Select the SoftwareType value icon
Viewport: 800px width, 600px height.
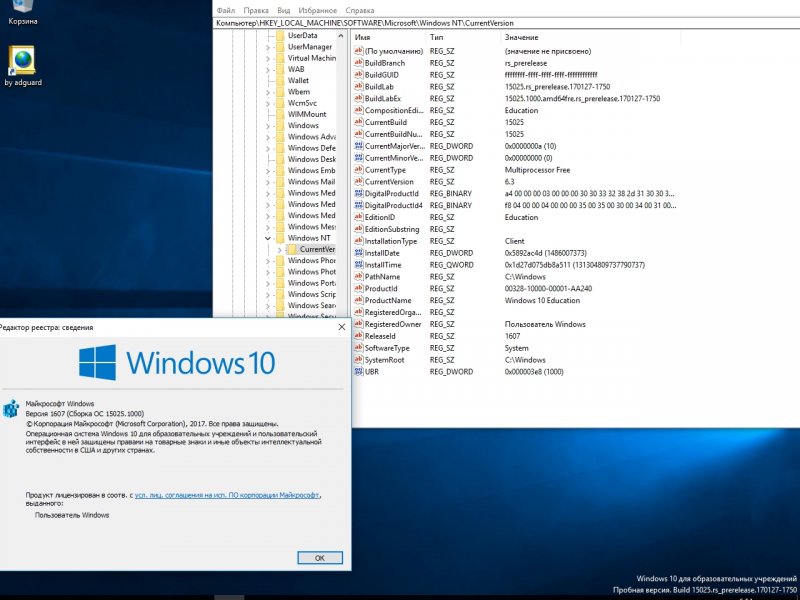(358, 348)
